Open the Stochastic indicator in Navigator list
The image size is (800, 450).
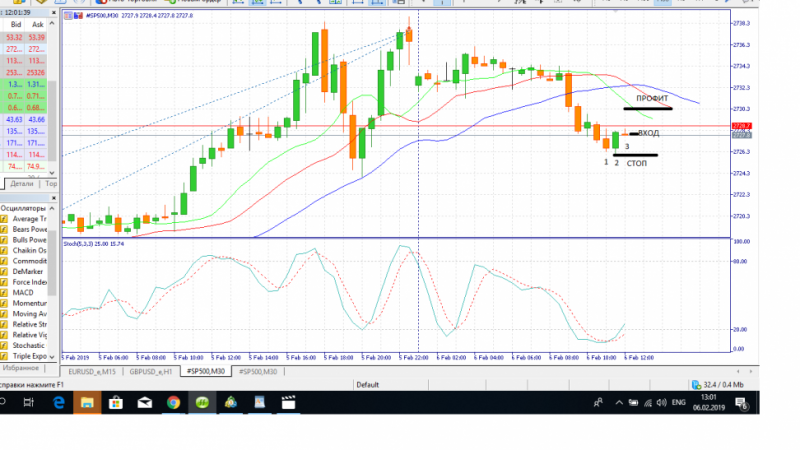tap(29, 345)
